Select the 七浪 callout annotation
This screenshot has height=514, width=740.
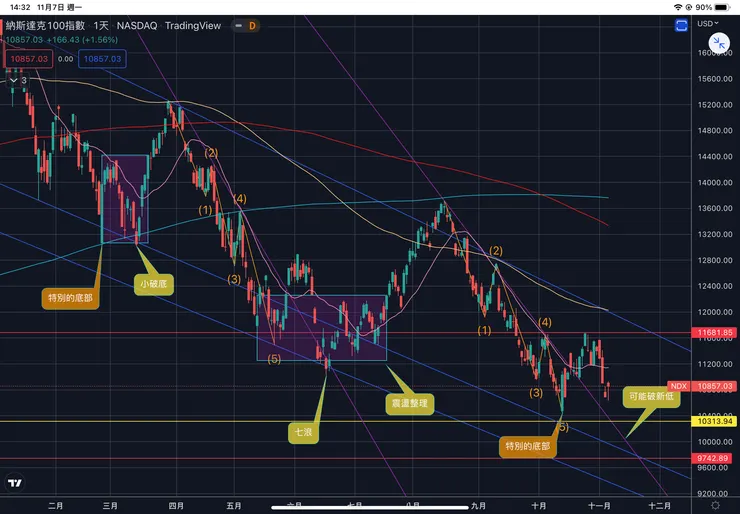(x=303, y=432)
